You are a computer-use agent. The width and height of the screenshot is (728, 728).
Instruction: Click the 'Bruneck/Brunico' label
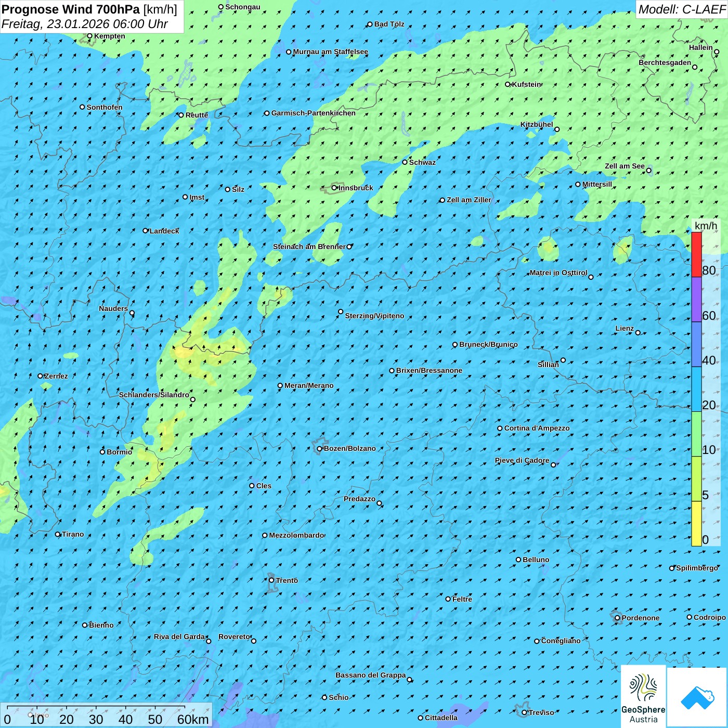pyautogui.click(x=488, y=344)
